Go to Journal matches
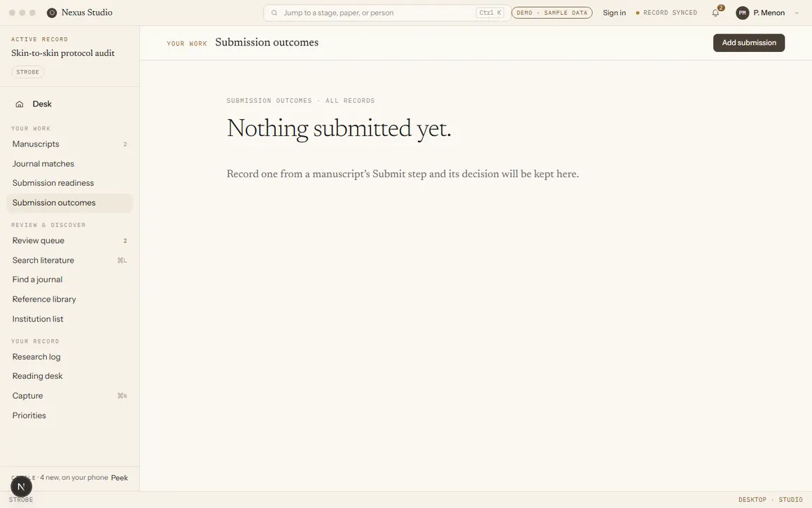Screen dimensions: 812x508 [69, 164]
